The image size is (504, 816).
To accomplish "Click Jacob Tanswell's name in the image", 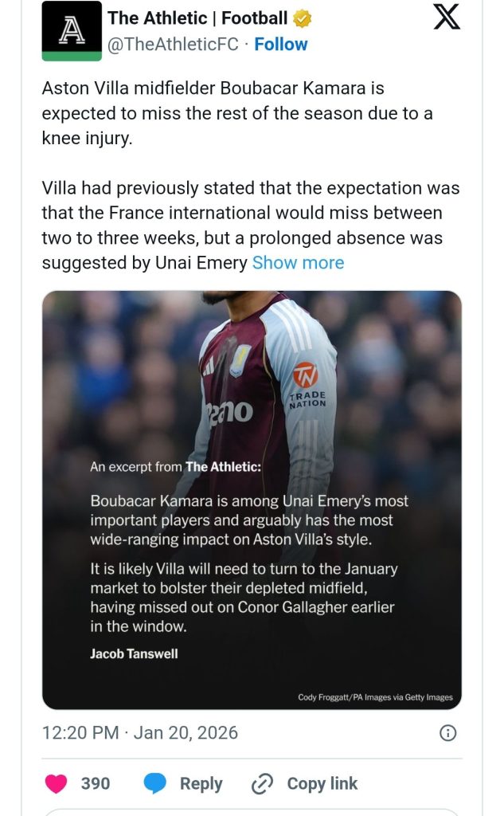I will pyautogui.click(x=134, y=654).
